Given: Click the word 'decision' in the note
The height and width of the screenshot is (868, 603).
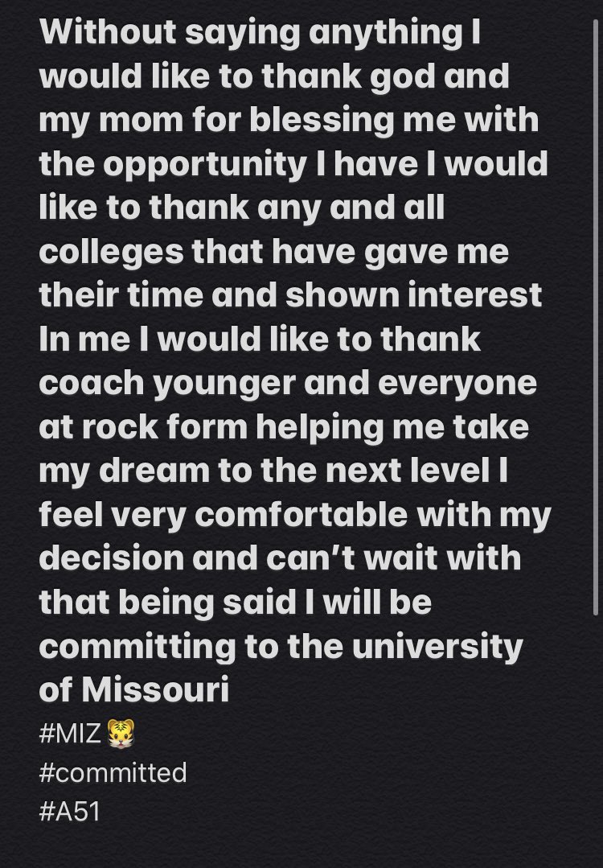Looking at the screenshot, I should coord(111,558).
